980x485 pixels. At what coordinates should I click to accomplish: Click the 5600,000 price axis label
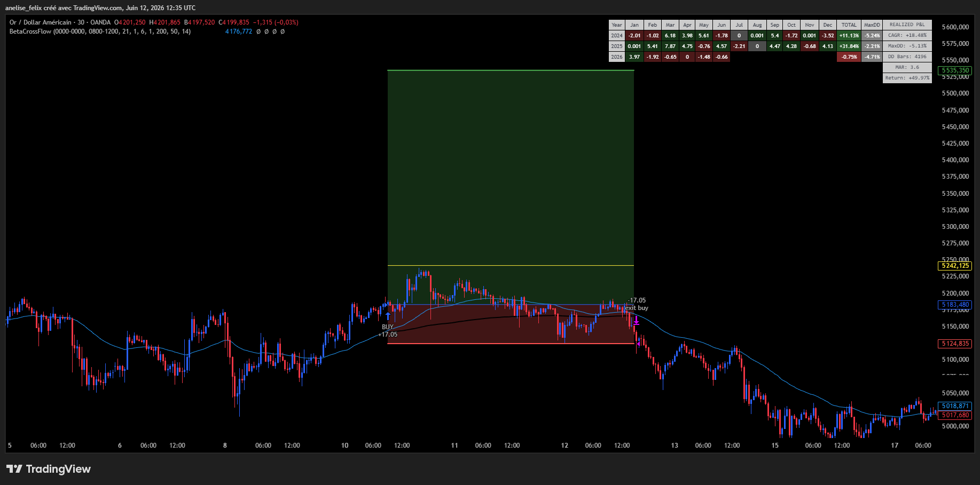pyautogui.click(x=955, y=27)
